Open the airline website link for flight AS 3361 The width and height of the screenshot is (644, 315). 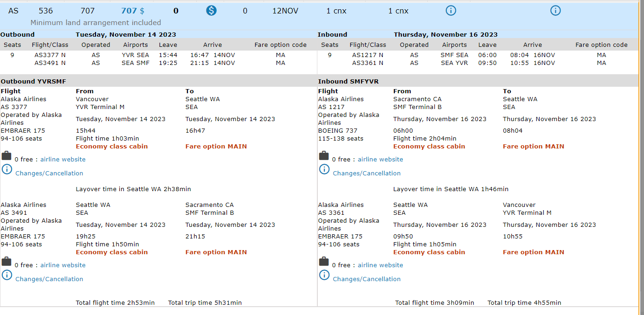click(380, 265)
